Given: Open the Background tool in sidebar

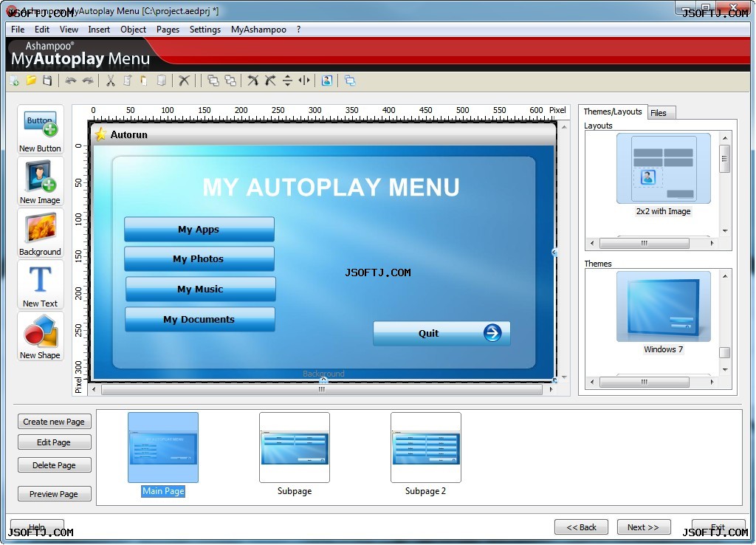Looking at the screenshot, I should 40,233.
